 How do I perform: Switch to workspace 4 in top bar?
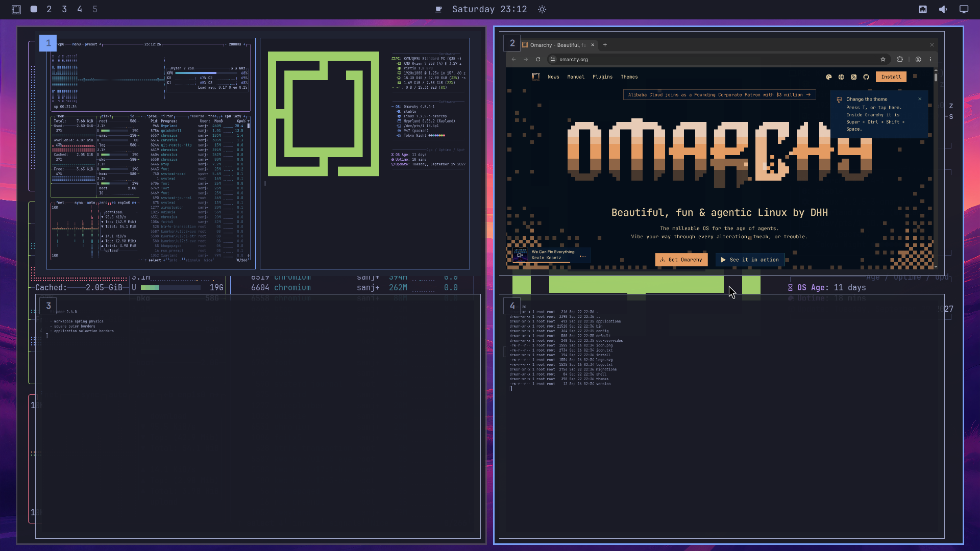(x=80, y=9)
